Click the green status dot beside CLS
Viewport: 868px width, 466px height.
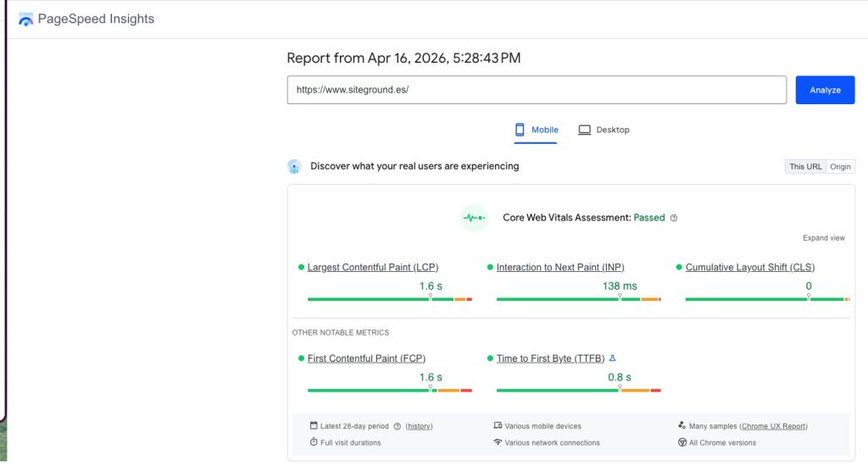coord(679,267)
